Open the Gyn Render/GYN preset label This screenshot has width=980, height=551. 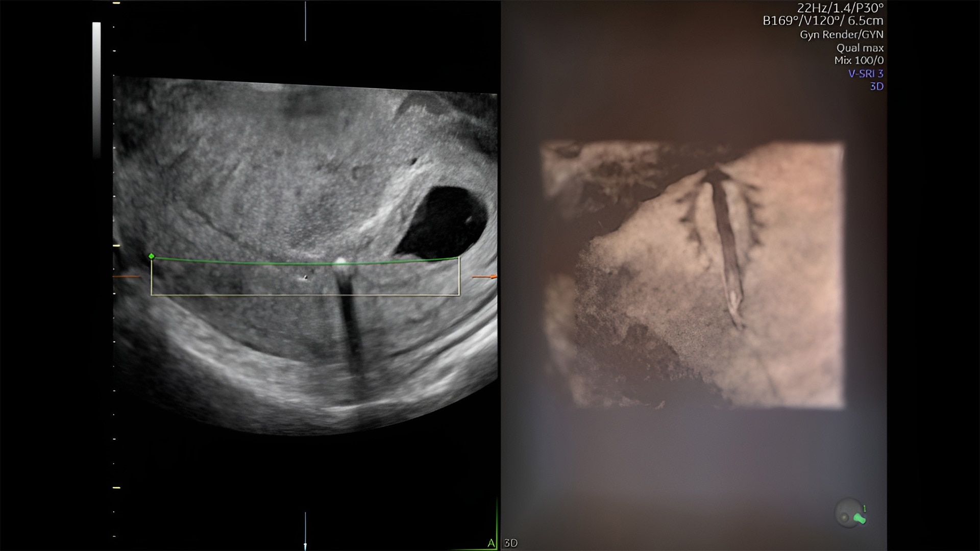(841, 35)
